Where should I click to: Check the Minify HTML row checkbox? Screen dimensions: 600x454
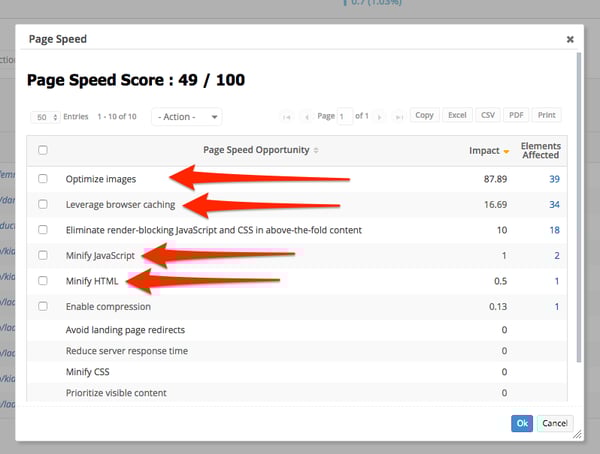[43, 281]
